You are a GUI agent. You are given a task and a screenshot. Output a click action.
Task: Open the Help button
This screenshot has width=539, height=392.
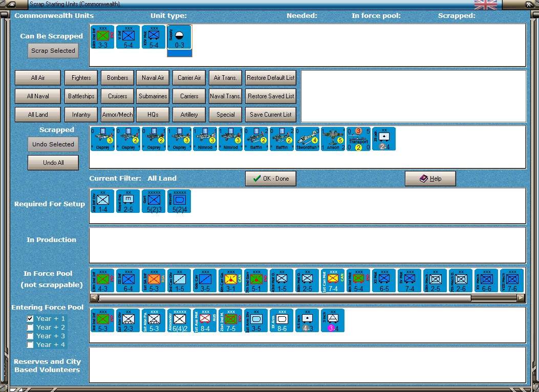(x=430, y=179)
